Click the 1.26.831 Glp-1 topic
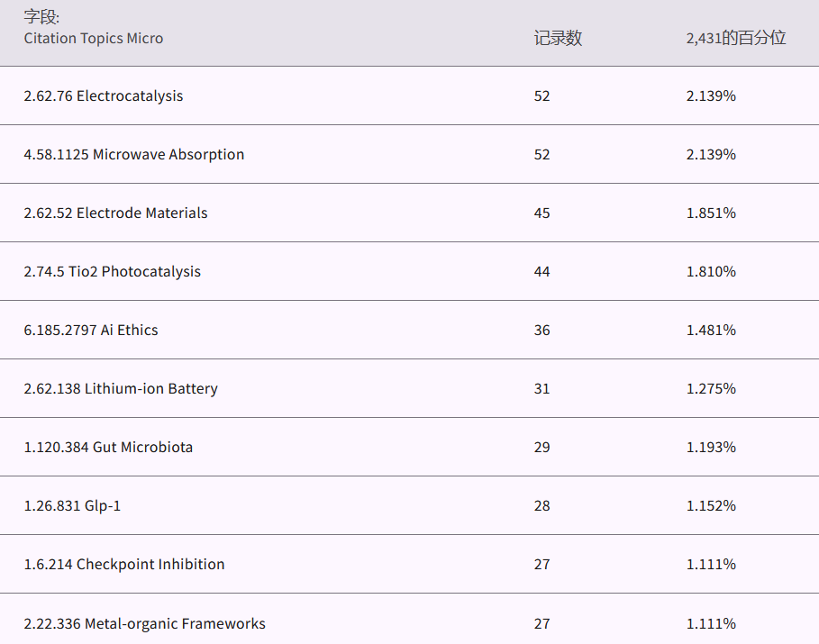 tap(72, 505)
